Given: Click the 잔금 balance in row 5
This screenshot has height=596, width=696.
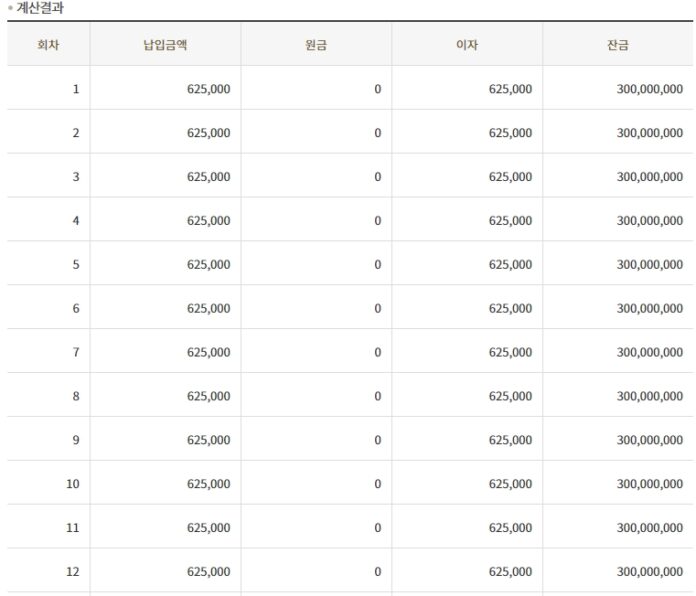Looking at the screenshot, I should 650,265.
